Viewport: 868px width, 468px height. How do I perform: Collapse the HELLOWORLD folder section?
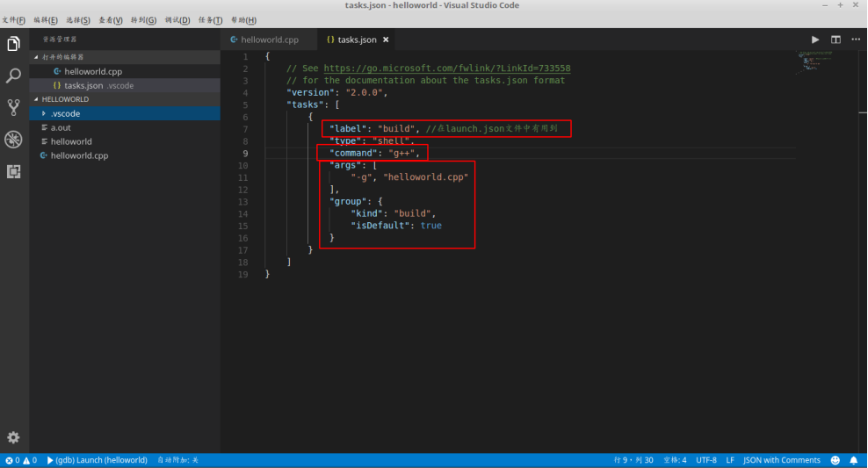point(125,99)
